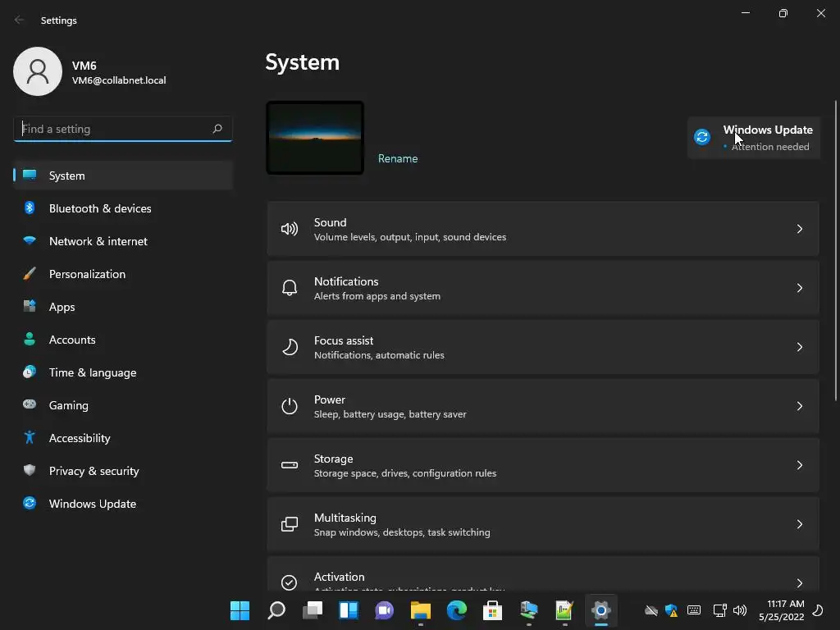Image resolution: width=840 pixels, height=630 pixels.
Task: Expand the Notifications row chevron
Action: point(799,288)
